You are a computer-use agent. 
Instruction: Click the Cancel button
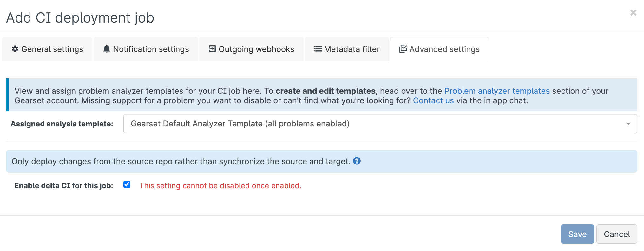[x=616, y=234]
